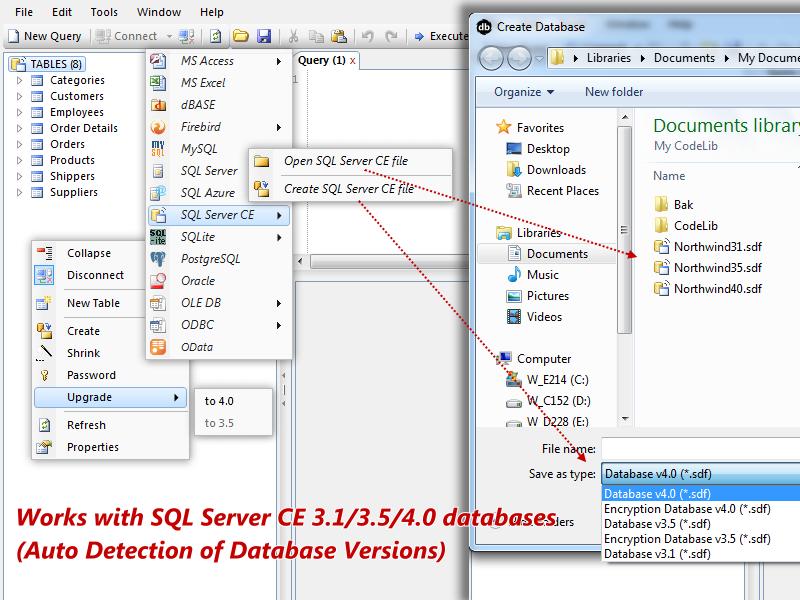
Task: Click New folder button in dialog
Action: click(x=614, y=92)
